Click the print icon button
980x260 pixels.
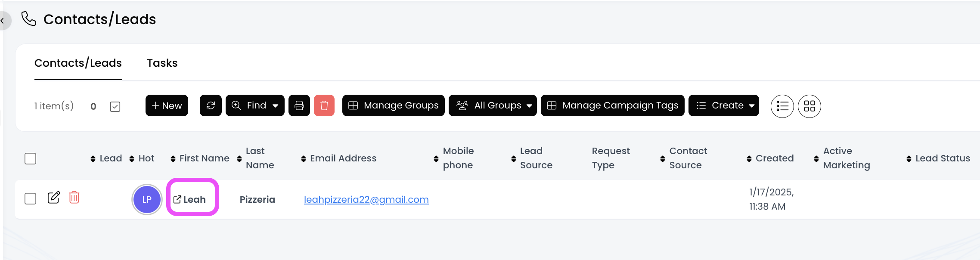click(299, 106)
